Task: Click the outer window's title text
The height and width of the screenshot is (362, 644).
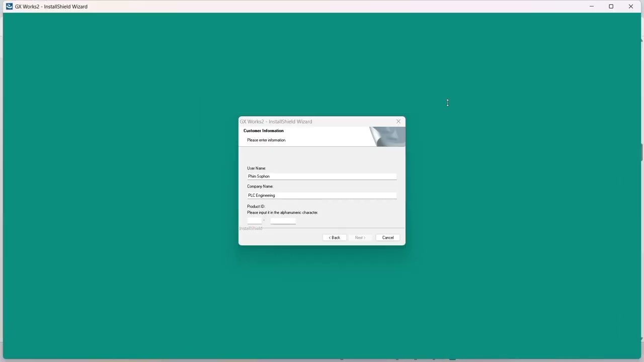Action: pyautogui.click(x=51, y=7)
